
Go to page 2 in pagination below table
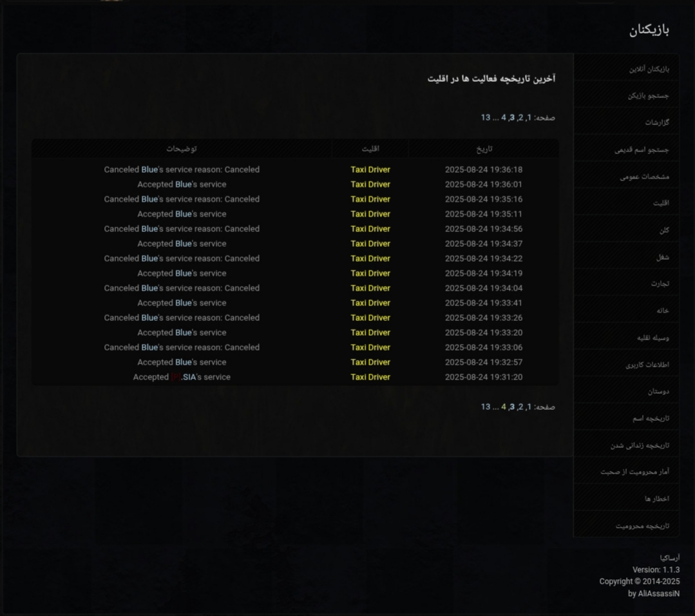[520, 407]
